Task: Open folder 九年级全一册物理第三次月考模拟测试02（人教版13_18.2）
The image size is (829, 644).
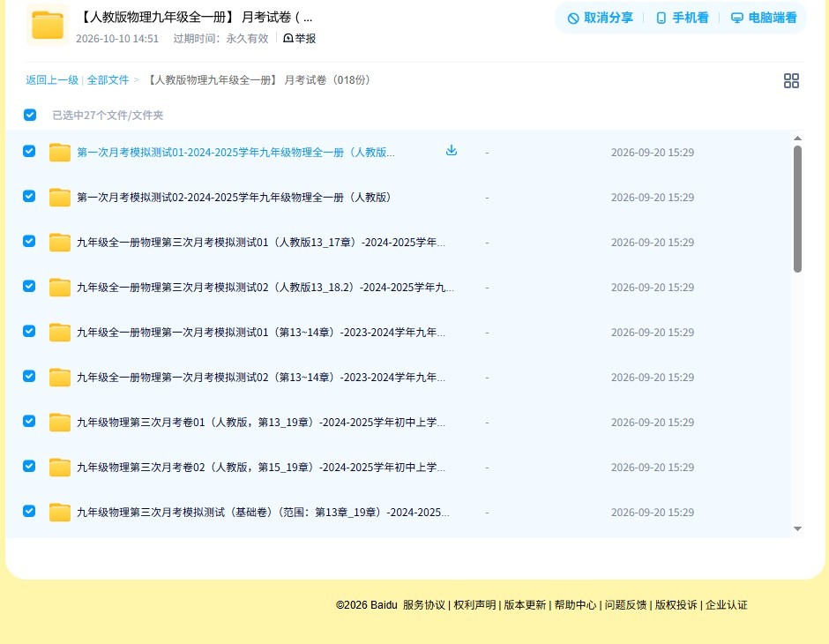Action: point(265,287)
